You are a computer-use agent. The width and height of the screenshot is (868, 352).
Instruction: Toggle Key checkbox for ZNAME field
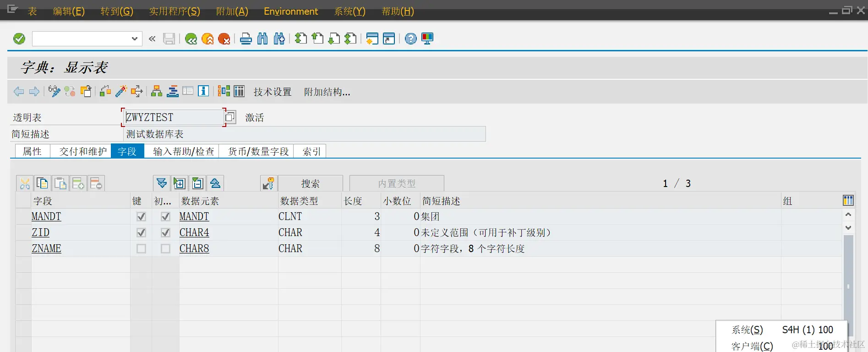point(141,248)
